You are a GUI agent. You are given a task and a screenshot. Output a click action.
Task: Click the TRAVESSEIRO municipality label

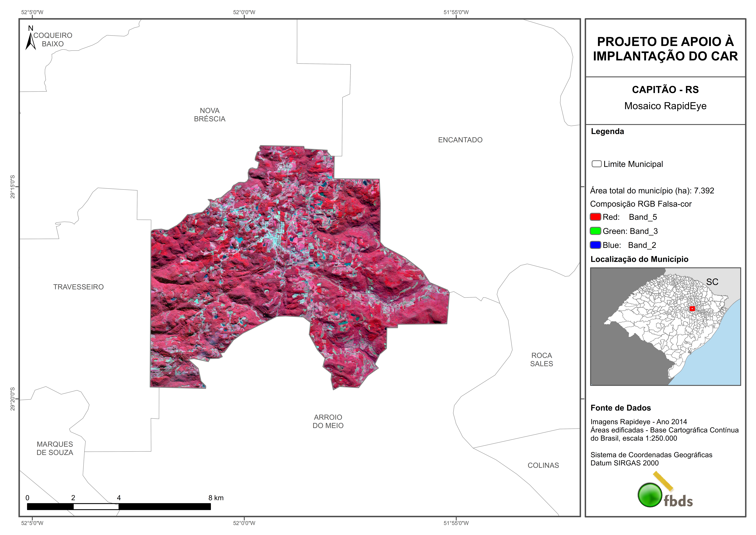pyautogui.click(x=78, y=287)
